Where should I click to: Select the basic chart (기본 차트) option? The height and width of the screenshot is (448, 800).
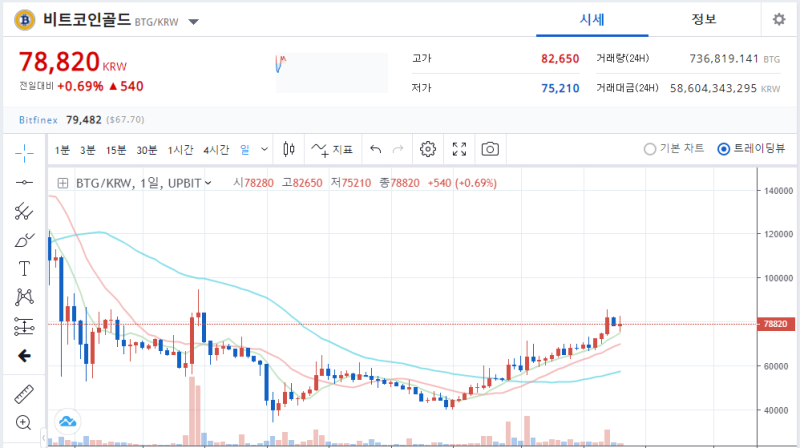pos(673,148)
